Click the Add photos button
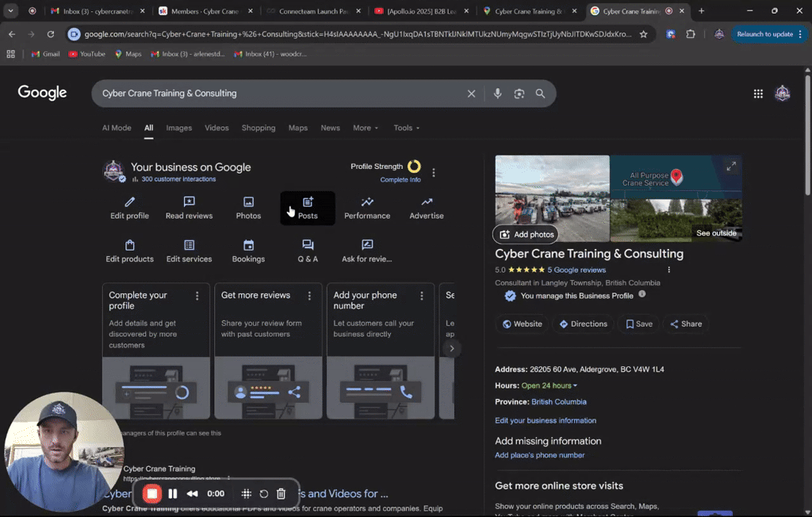The image size is (812, 517). click(x=525, y=235)
